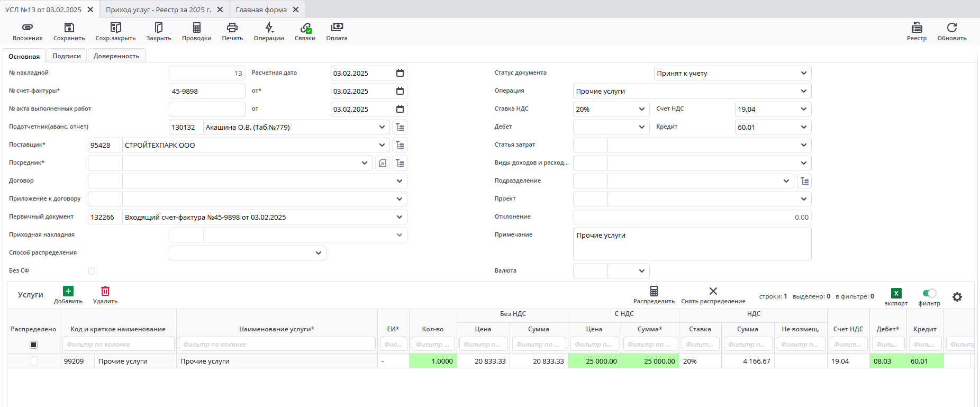Click the Снять распределение button
Image resolution: width=980 pixels, height=407 pixels.
[x=713, y=295]
